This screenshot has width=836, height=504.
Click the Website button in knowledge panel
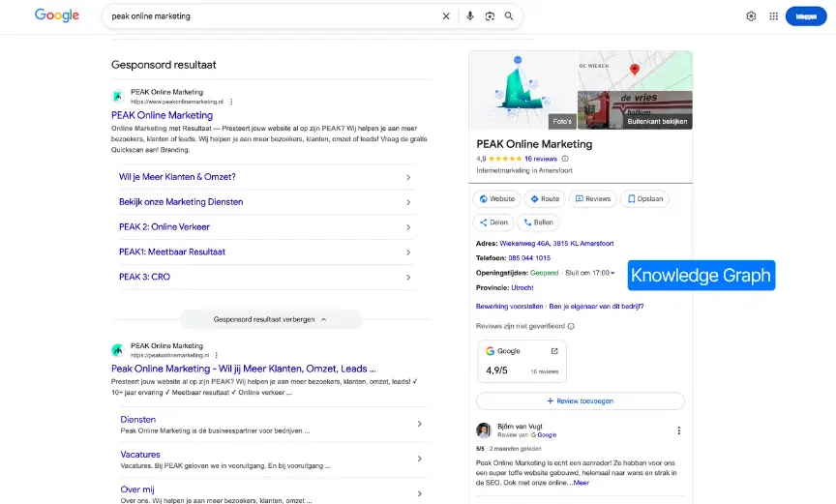tap(496, 198)
